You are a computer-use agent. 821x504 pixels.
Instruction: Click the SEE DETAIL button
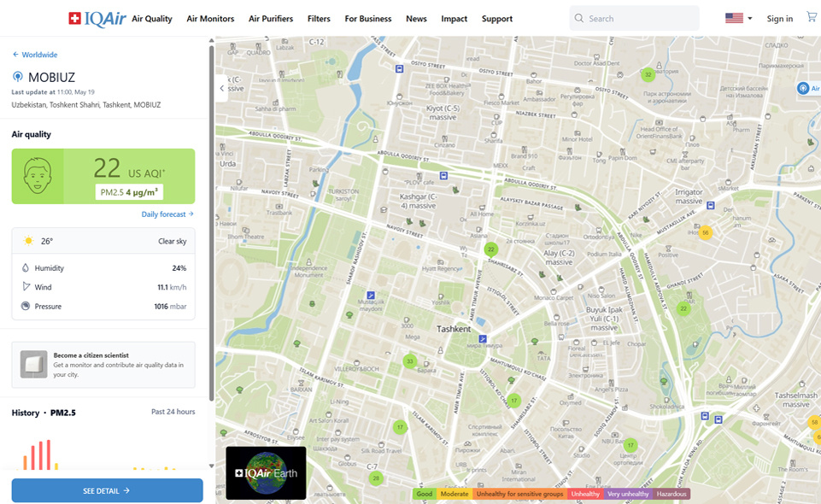(108, 490)
